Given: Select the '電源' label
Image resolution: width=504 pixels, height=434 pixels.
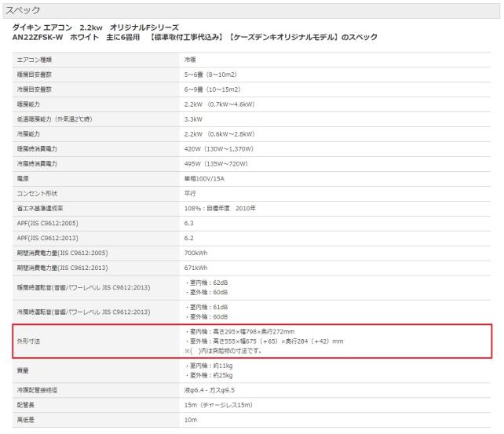Looking at the screenshot, I should coord(23,179).
